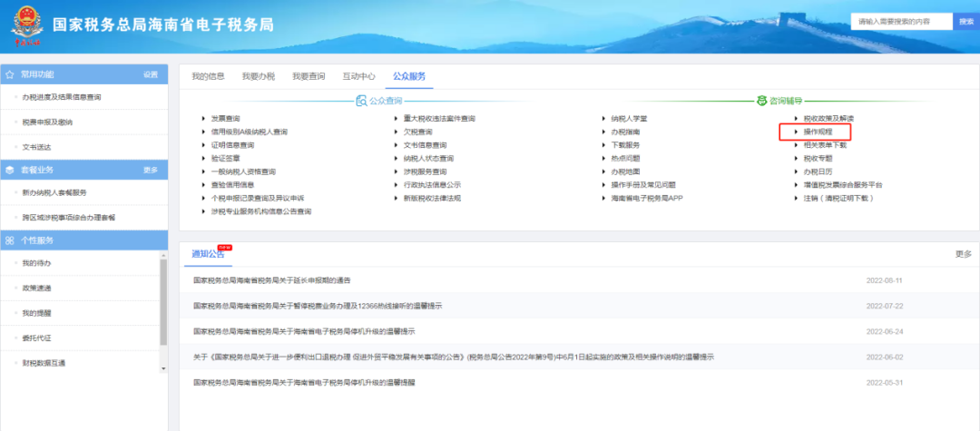Click the 个性服务 list scrollbar thumb

(x=164, y=302)
